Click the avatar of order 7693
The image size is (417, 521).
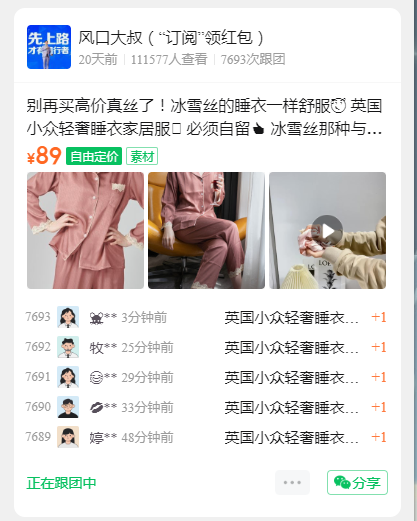tap(68, 317)
